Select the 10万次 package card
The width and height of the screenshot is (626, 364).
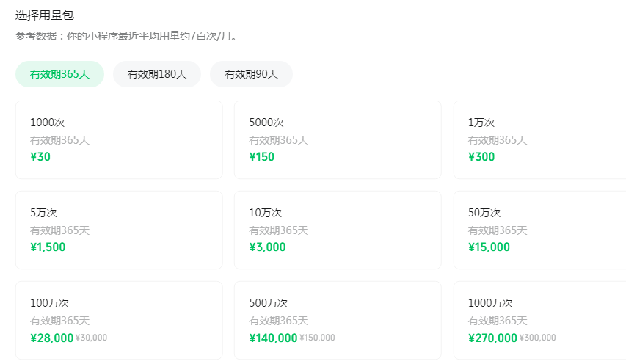click(338, 230)
